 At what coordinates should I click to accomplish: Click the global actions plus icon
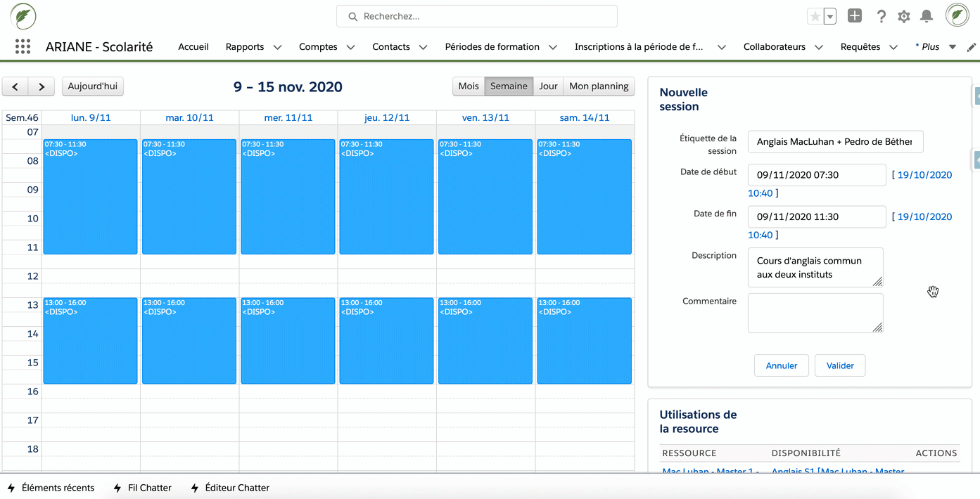(x=854, y=15)
